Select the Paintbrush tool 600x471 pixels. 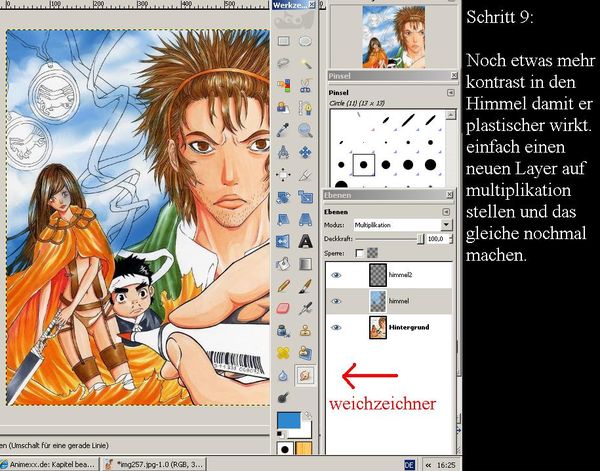click(305, 286)
